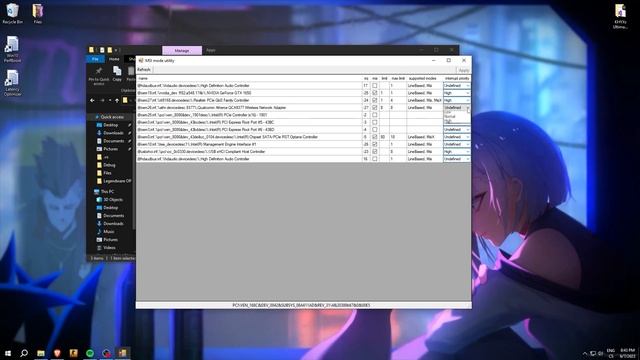Check MSI for PCI Express Root Port #6
The height and width of the screenshot is (360, 640).
(375, 130)
